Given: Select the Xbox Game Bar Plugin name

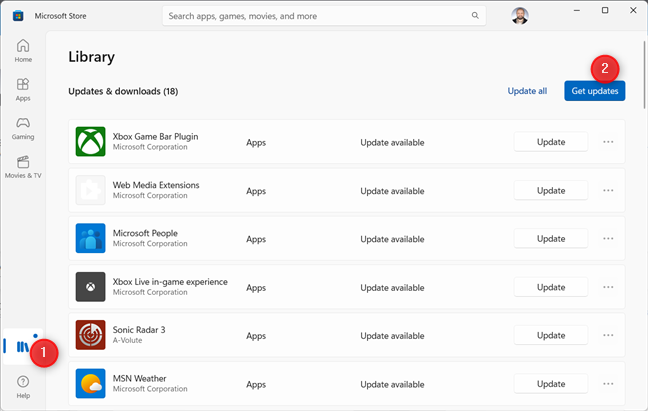Looking at the screenshot, I should [x=155, y=136].
